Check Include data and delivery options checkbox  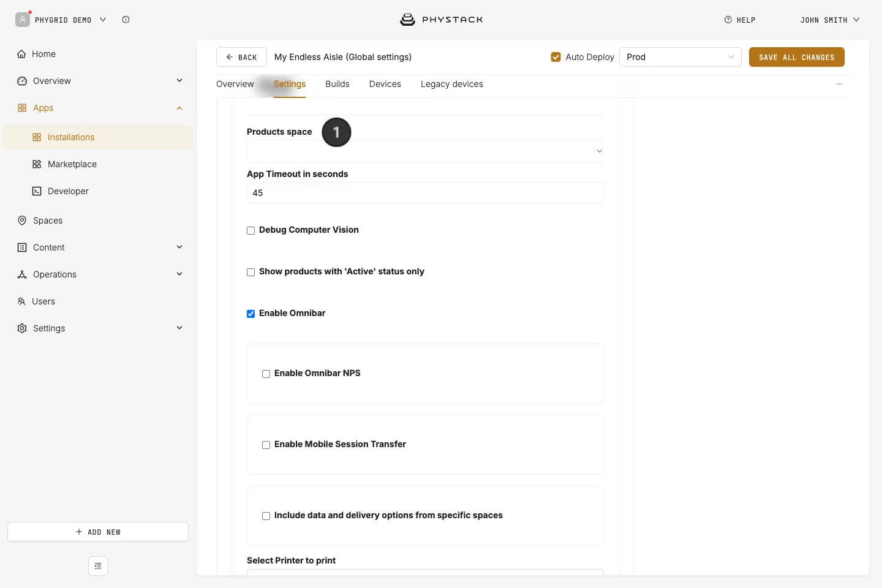click(266, 516)
